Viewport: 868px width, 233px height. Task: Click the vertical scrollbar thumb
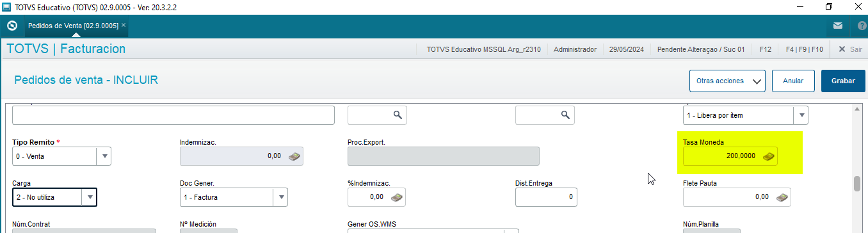click(x=858, y=184)
